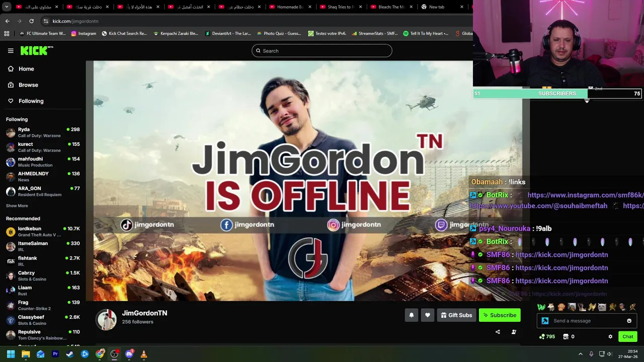Image resolution: width=644 pixels, height=362 pixels.
Task: Click the channel points 795 indicator
Action: [x=547, y=337]
